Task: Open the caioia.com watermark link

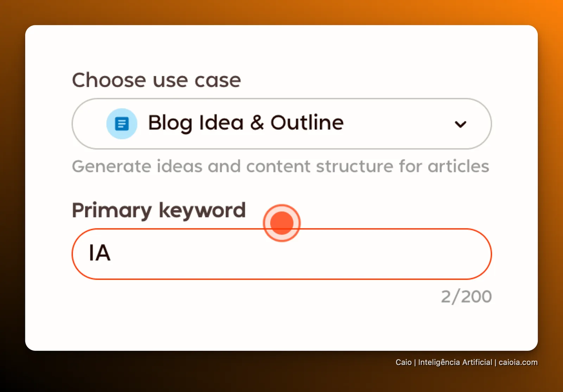Action: 518,362
